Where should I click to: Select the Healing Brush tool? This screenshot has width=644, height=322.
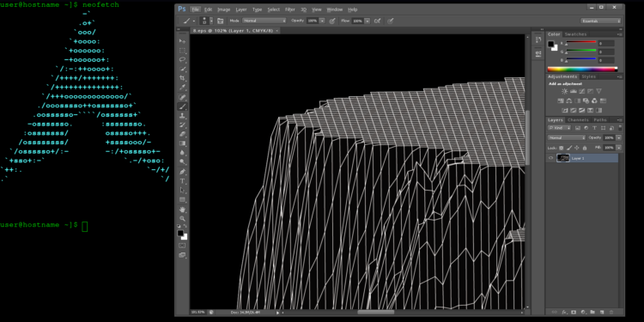182,97
